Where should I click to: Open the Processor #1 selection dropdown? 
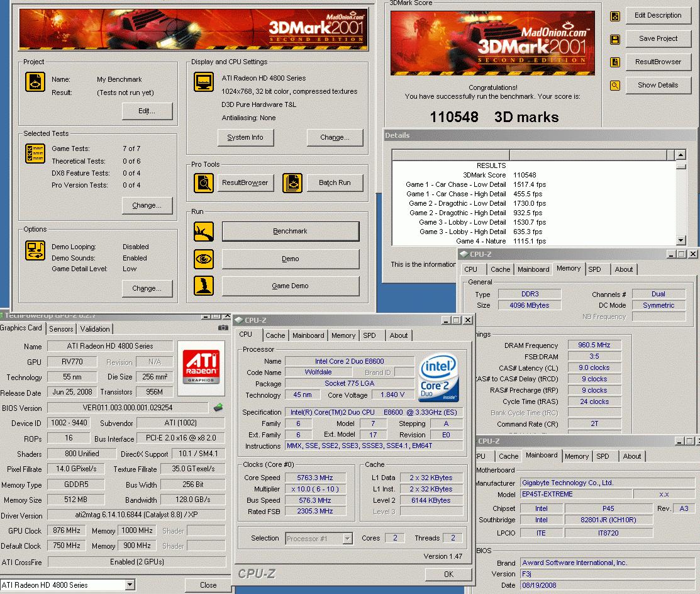click(x=348, y=539)
